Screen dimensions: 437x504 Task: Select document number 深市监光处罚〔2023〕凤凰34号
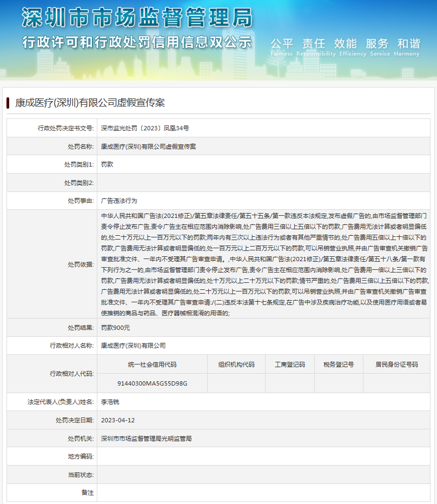tap(145, 128)
